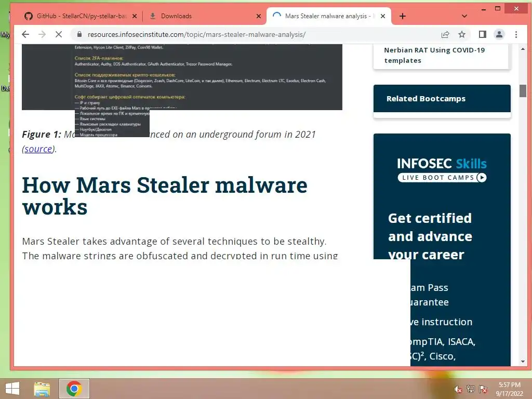Follow the 'source' link in Figure 1 caption
This screenshot has width=532, height=399.
pos(38,149)
